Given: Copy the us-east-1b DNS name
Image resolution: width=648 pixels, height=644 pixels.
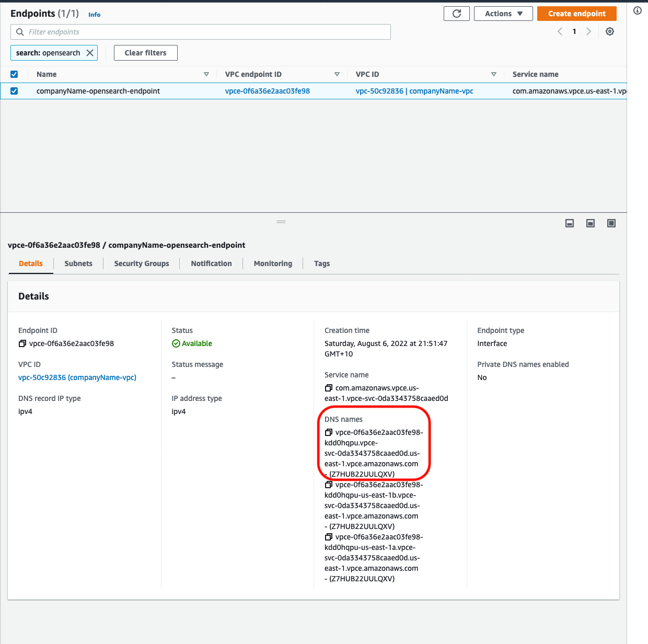Looking at the screenshot, I should [328, 485].
